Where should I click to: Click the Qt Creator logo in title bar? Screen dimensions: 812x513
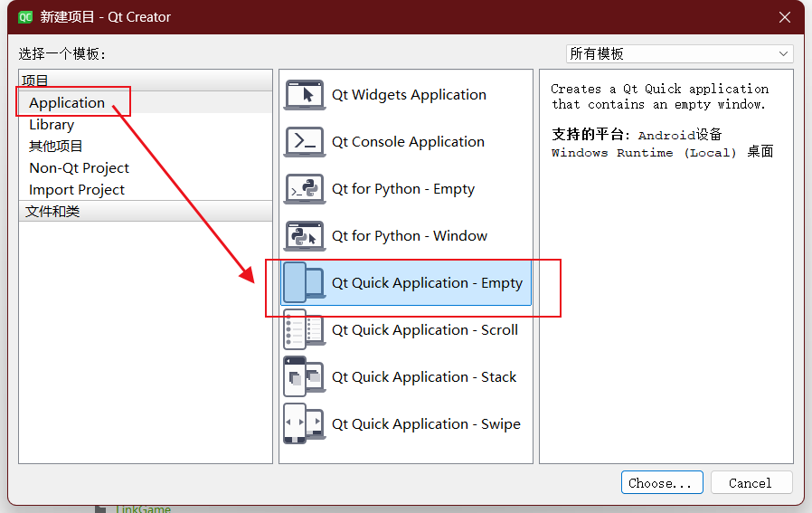coord(24,17)
